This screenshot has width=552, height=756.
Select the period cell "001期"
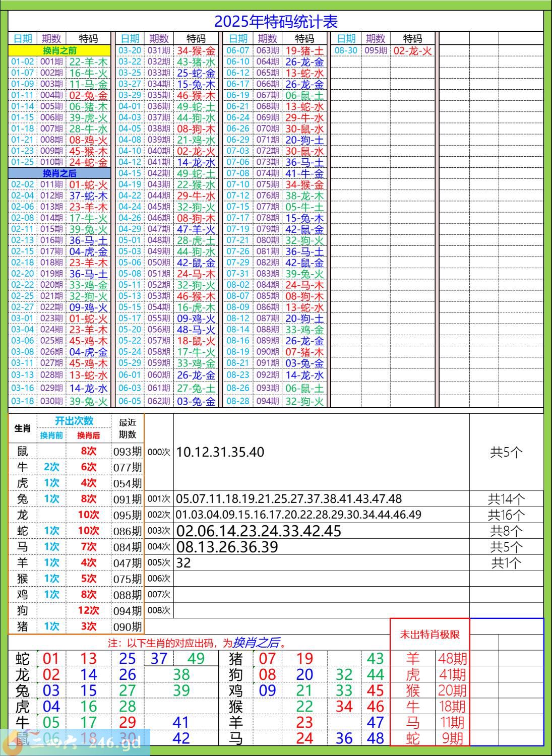[51, 62]
